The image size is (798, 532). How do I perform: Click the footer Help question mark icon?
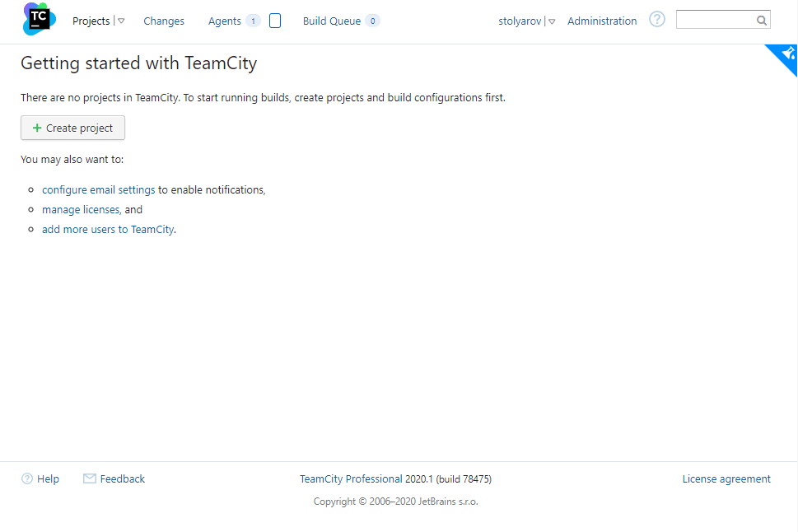tap(27, 478)
